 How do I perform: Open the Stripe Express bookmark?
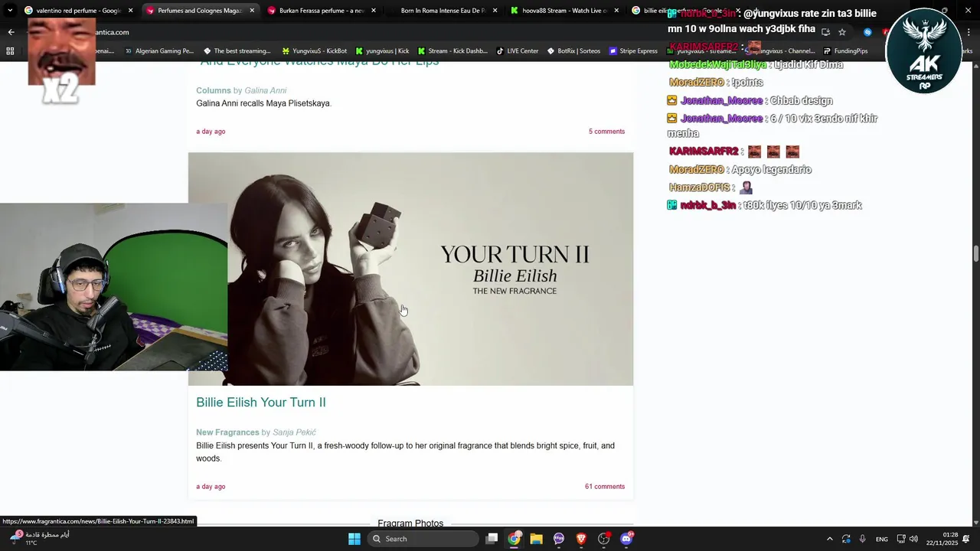(633, 51)
